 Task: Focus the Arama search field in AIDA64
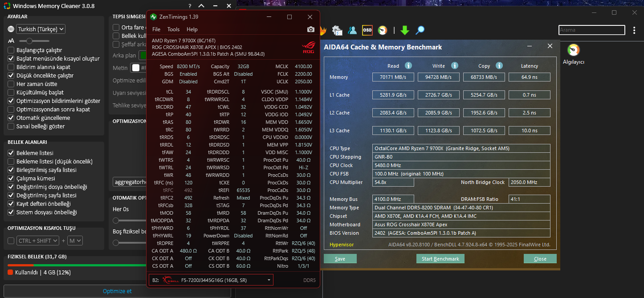pyautogui.click(x=592, y=30)
